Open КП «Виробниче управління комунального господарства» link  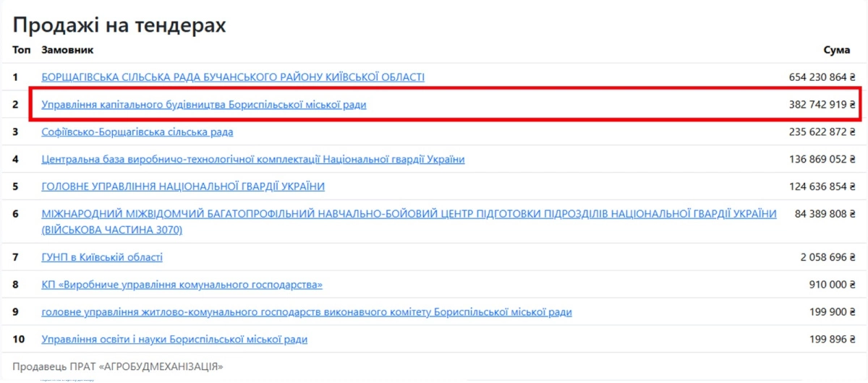pos(182,285)
